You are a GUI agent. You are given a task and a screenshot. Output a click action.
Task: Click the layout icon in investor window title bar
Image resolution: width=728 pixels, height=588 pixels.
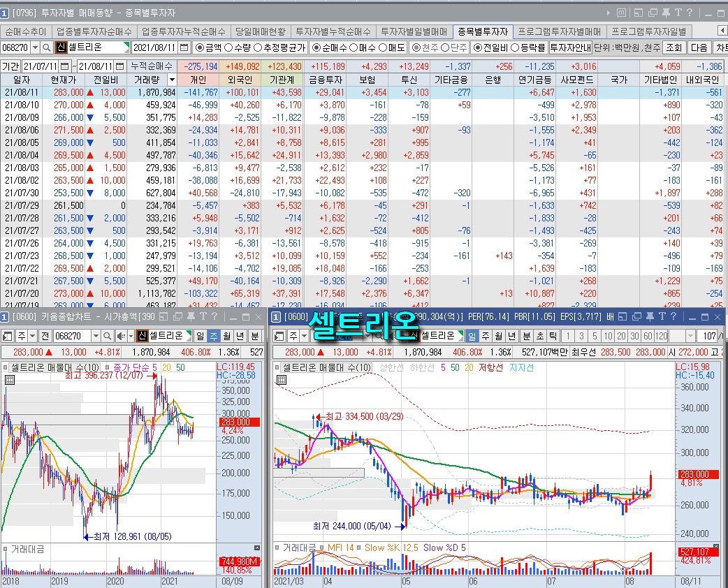(x=639, y=13)
